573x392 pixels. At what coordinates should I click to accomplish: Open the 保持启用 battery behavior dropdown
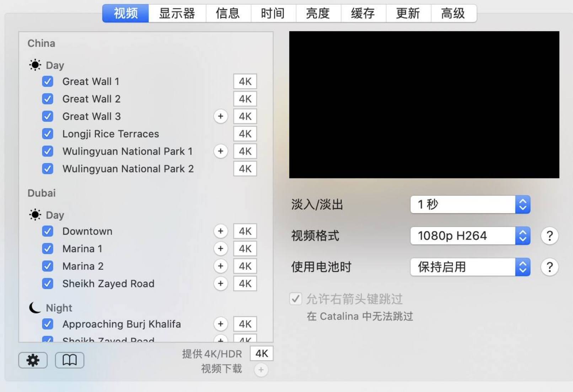tap(470, 267)
